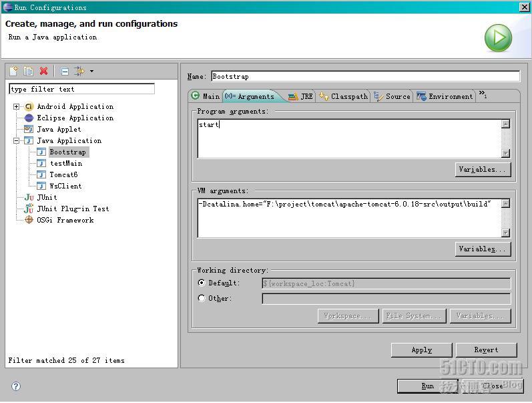Click the New launch configuration icon

pos(13,71)
